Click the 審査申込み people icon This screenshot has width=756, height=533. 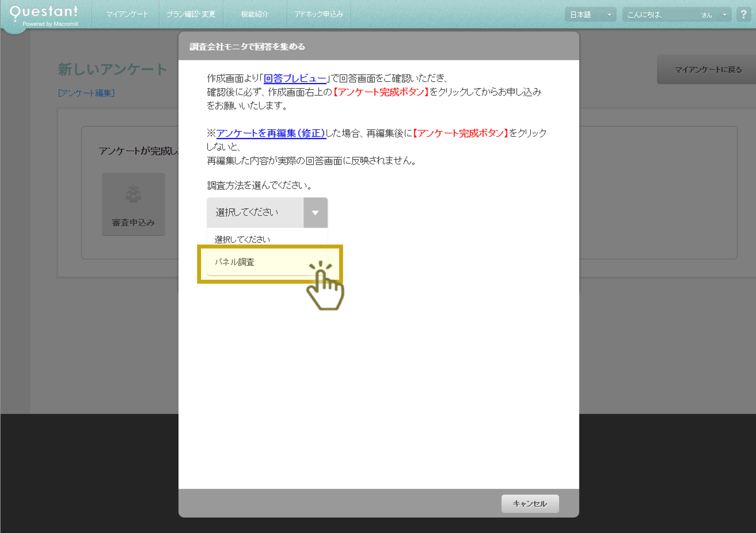coord(133,195)
